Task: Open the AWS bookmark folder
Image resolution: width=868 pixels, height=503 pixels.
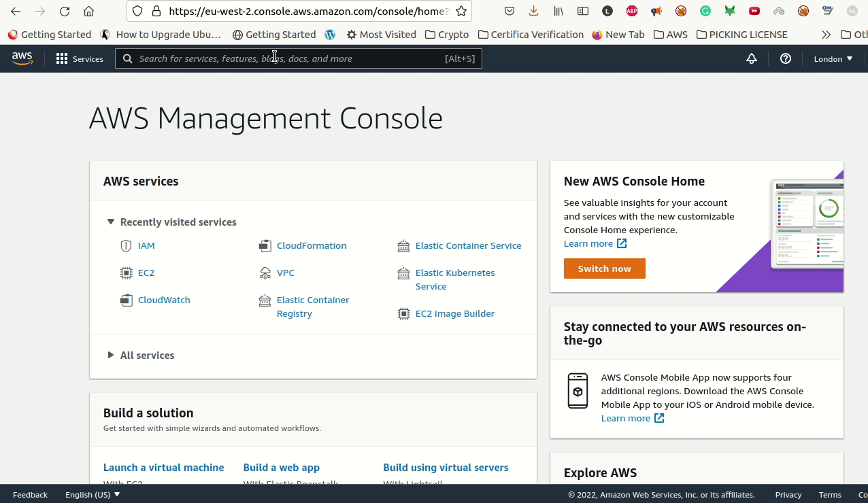Action: (671, 35)
